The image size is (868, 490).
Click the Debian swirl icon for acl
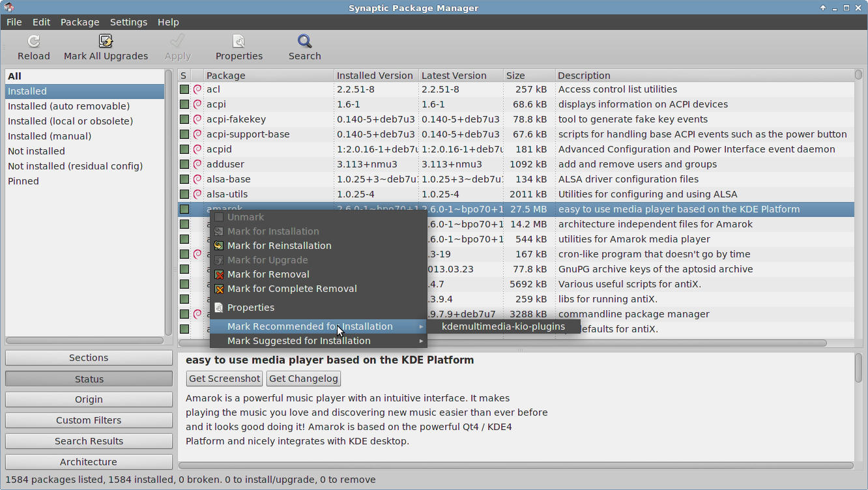click(197, 89)
